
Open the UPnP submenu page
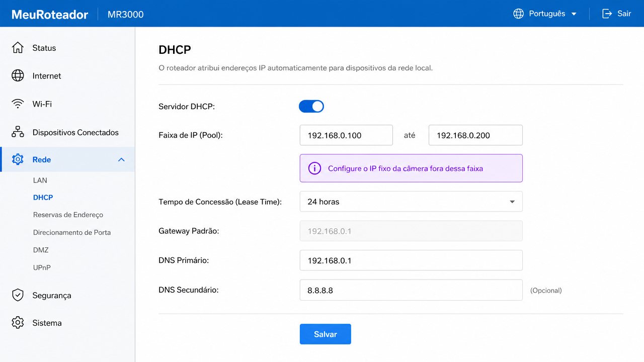(x=42, y=267)
